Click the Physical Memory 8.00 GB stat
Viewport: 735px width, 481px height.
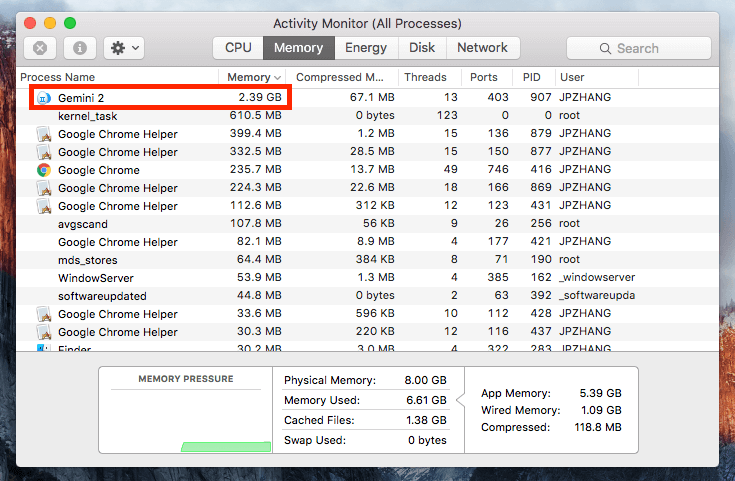(366, 380)
